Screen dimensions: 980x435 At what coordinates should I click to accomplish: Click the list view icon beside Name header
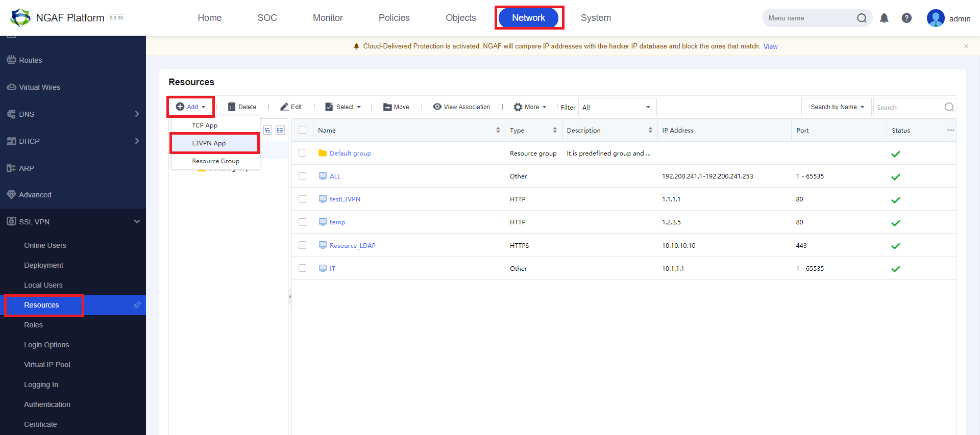click(x=280, y=130)
